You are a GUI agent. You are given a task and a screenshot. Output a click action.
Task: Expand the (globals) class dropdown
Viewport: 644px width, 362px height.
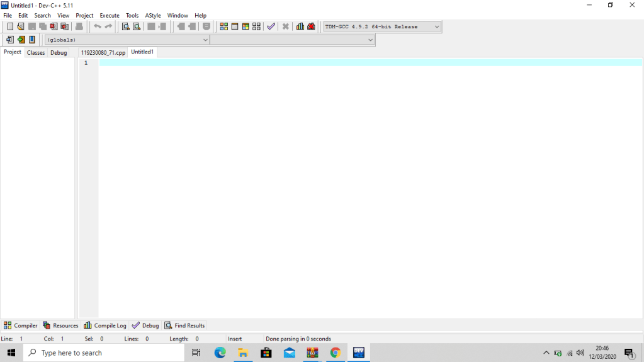[x=127, y=40]
